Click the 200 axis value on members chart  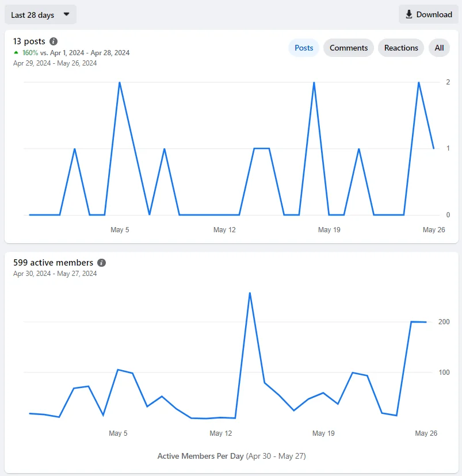click(x=444, y=322)
